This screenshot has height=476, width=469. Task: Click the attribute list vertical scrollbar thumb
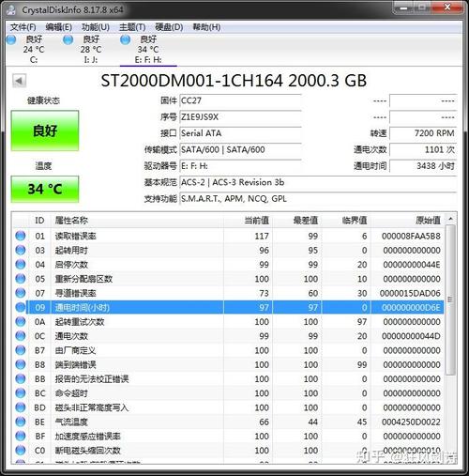tap(450, 299)
